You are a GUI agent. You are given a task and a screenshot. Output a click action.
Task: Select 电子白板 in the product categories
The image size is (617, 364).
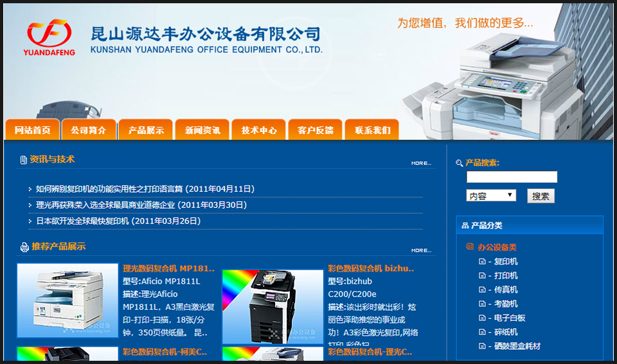coord(509,318)
